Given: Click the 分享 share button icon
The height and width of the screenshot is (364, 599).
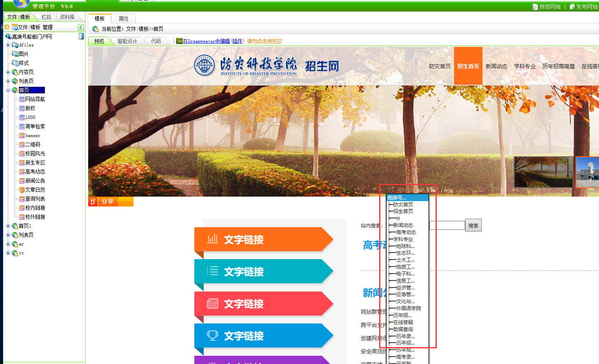Looking at the screenshot, I should click(x=93, y=202).
